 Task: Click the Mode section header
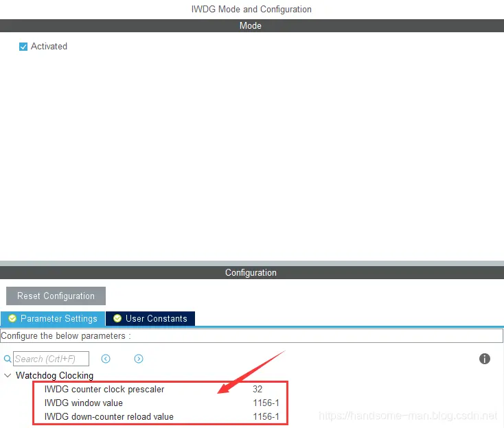pos(252,25)
